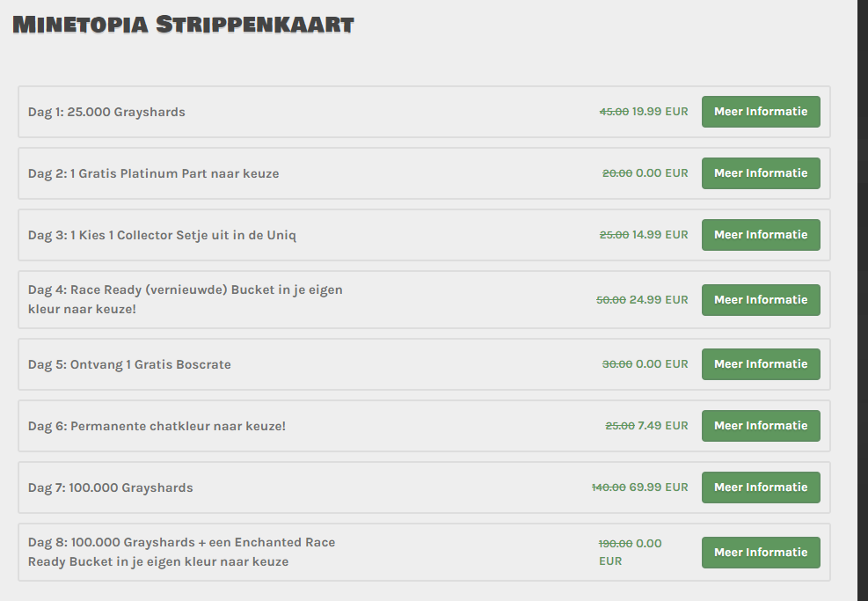
Task: Select the 'Dag 7: 100.000 Grayshards' title
Action: click(110, 487)
